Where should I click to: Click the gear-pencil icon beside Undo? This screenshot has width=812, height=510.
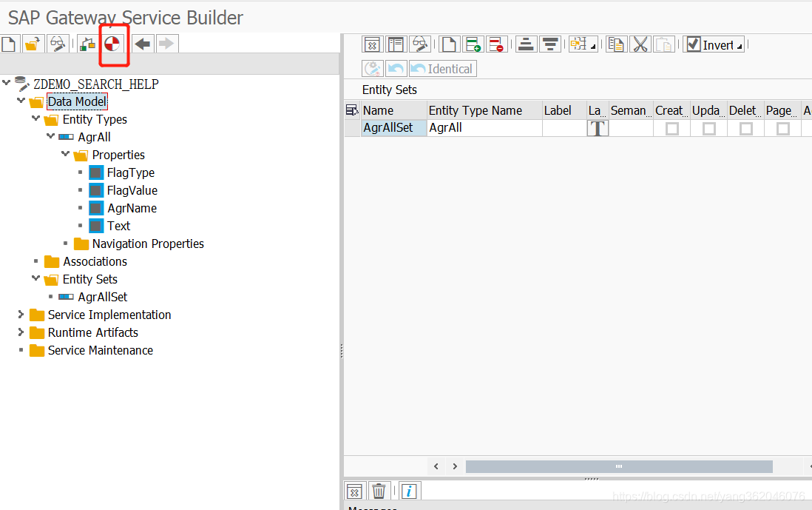click(x=372, y=68)
